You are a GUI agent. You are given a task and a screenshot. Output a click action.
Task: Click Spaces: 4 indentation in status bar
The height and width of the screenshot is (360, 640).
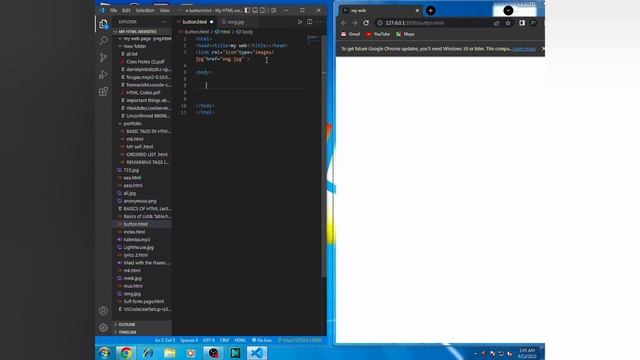pyautogui.click(x=189, y=340)
